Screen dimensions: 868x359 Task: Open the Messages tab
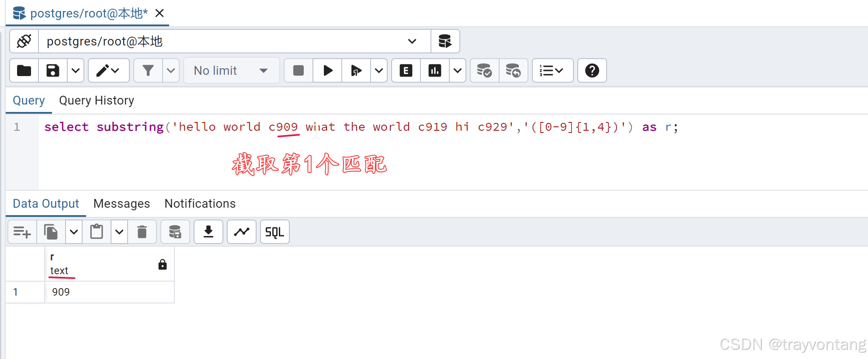click(122, 204)
